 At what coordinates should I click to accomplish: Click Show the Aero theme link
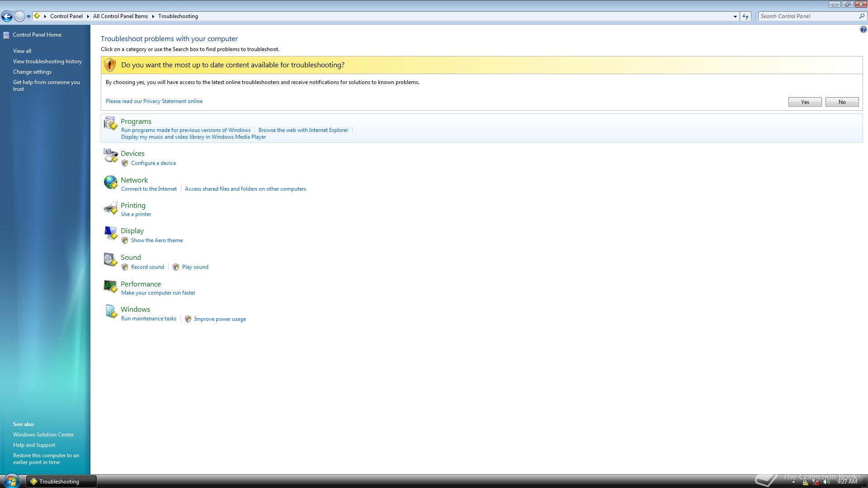pyautogui.click(x=157, y=240)
